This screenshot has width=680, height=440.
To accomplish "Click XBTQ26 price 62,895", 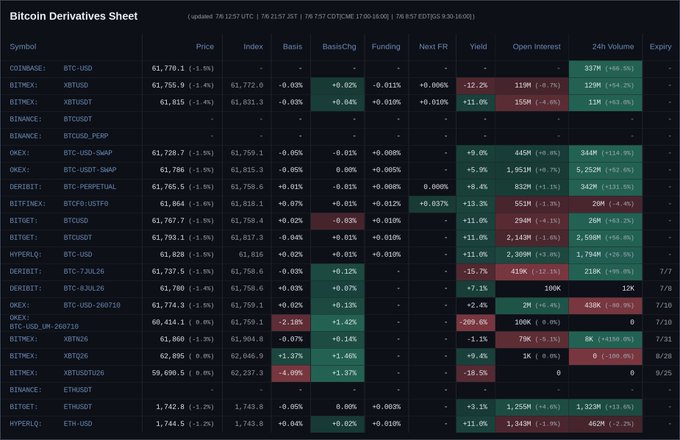I will coord(172,356).
